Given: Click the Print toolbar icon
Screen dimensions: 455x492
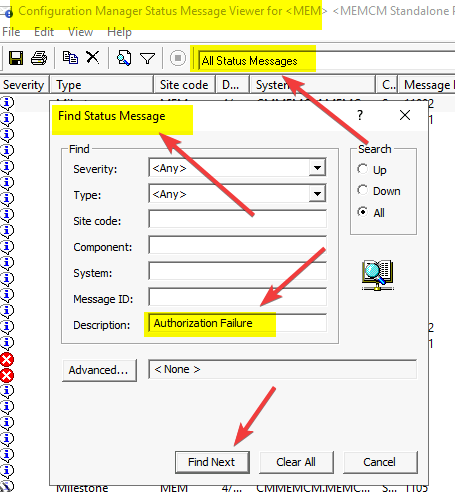Looking at the screenshot, I should [39, 58].
